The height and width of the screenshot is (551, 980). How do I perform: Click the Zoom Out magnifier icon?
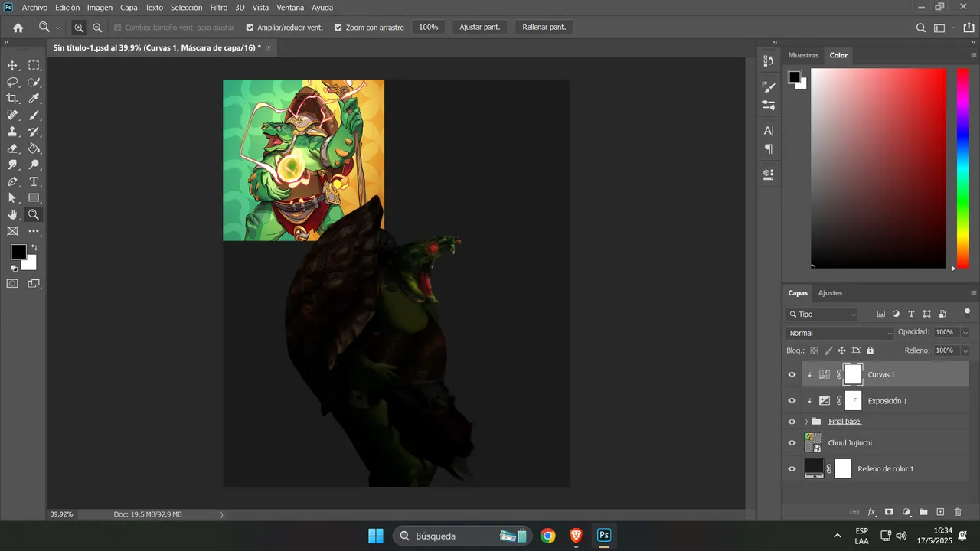point(97,28)
